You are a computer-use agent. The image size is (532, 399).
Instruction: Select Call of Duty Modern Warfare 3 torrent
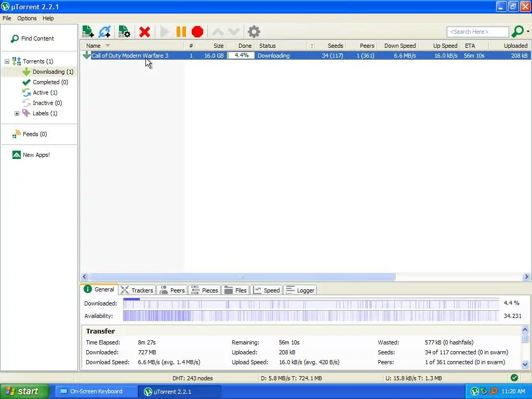point(130,56)
